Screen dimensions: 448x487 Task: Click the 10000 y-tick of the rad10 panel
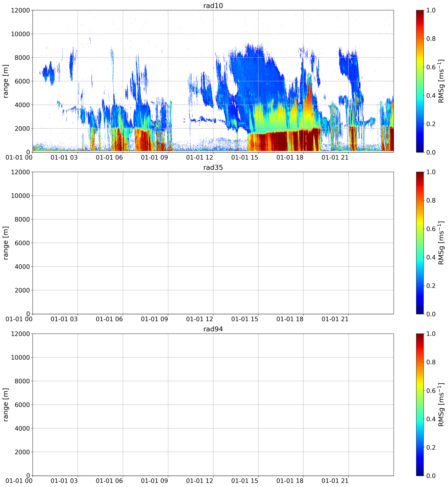point(20,34)
